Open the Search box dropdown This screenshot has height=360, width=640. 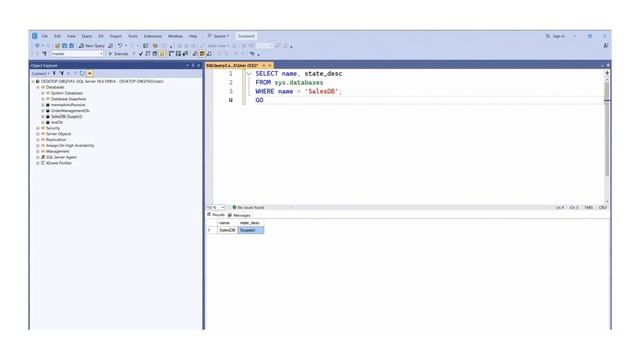pos(219,36)
